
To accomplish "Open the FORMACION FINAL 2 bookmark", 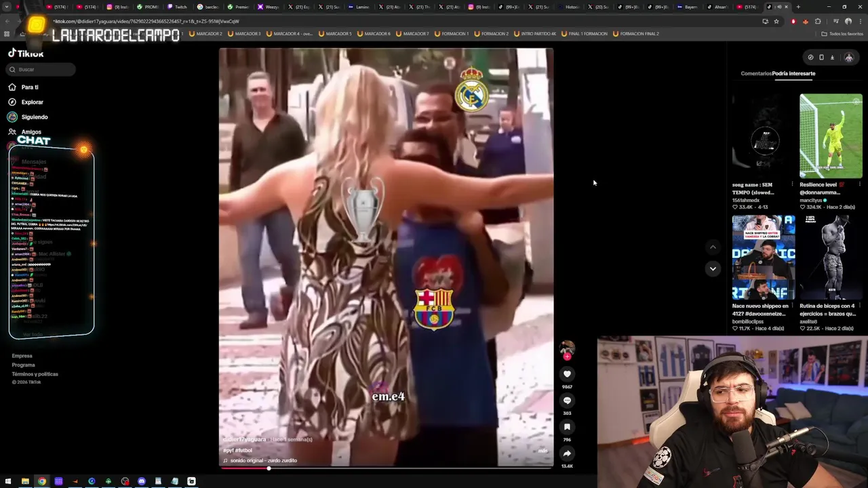I will pos(635,33).
